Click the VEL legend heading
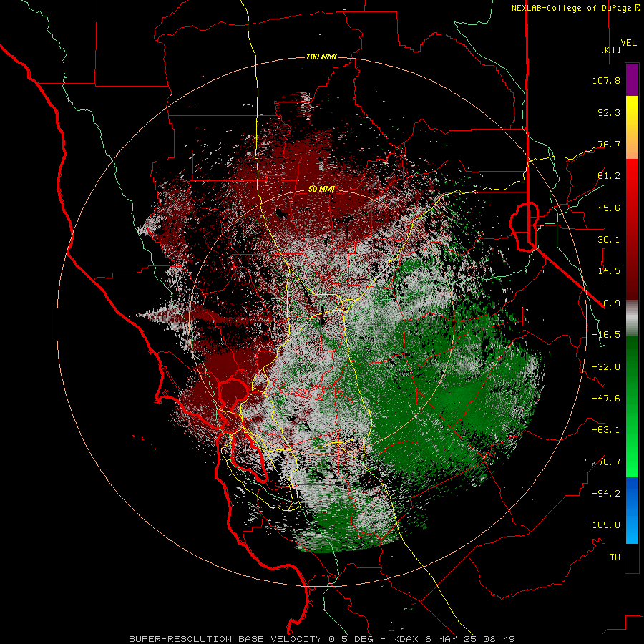This screenshot has width=644, height=644. (x=628, y=43)
